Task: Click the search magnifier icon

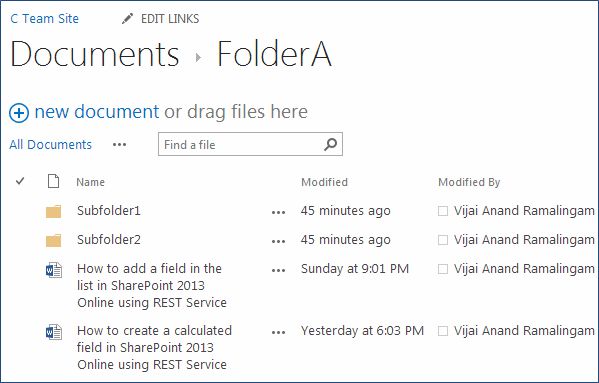Action: 330,144
